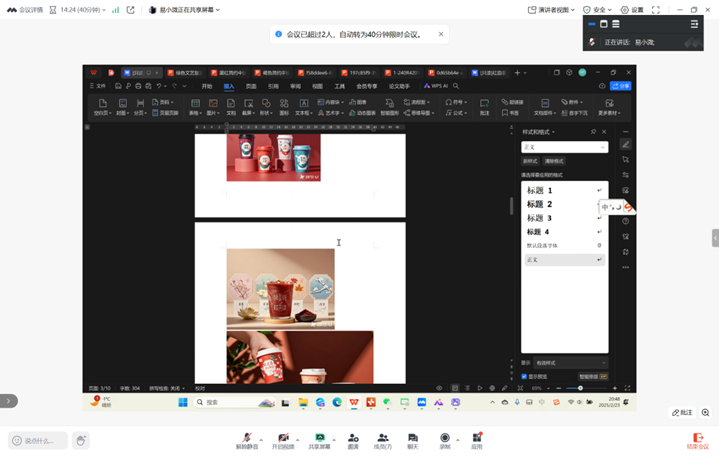Pin the 样式和格式 panel

coord(593,131)
